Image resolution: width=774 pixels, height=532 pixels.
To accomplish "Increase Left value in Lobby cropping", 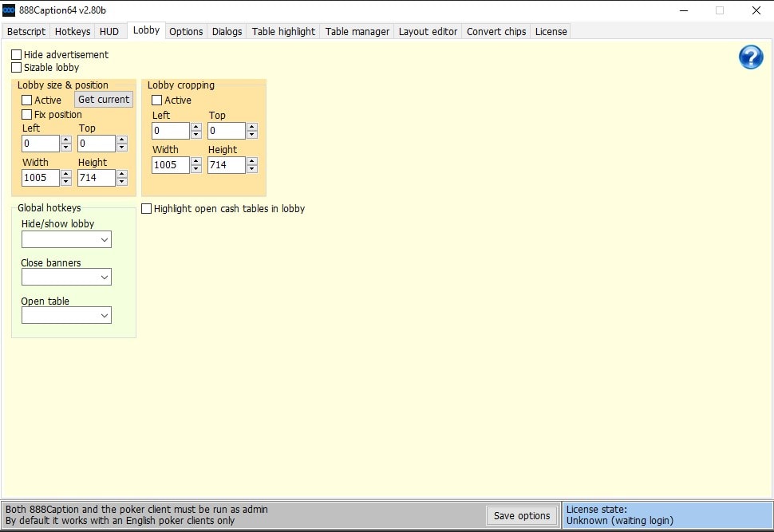I will click(196, 127).
